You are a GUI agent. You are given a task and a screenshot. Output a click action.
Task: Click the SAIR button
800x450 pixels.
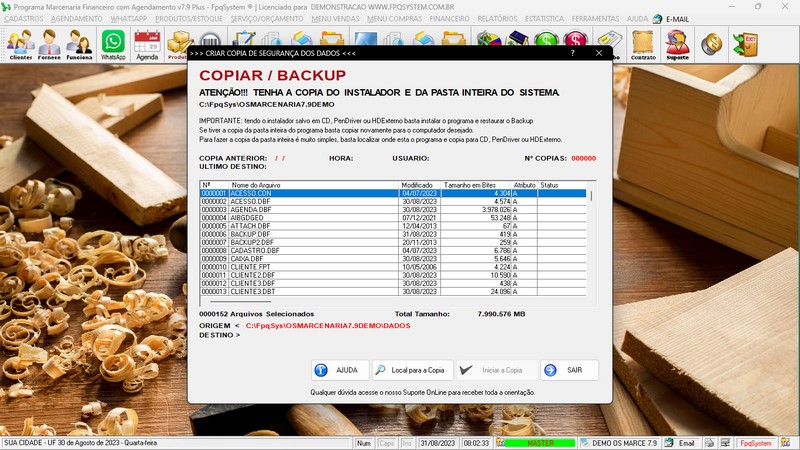point(568,370)
